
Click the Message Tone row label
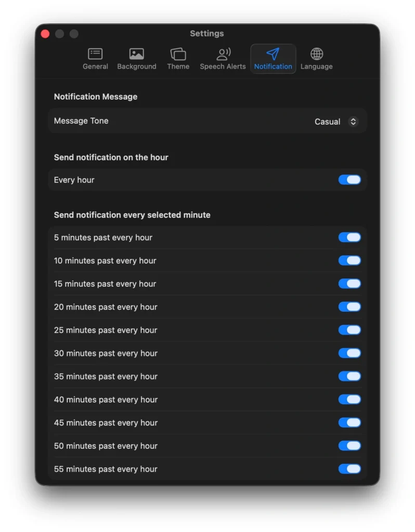[x=81, y=121]
